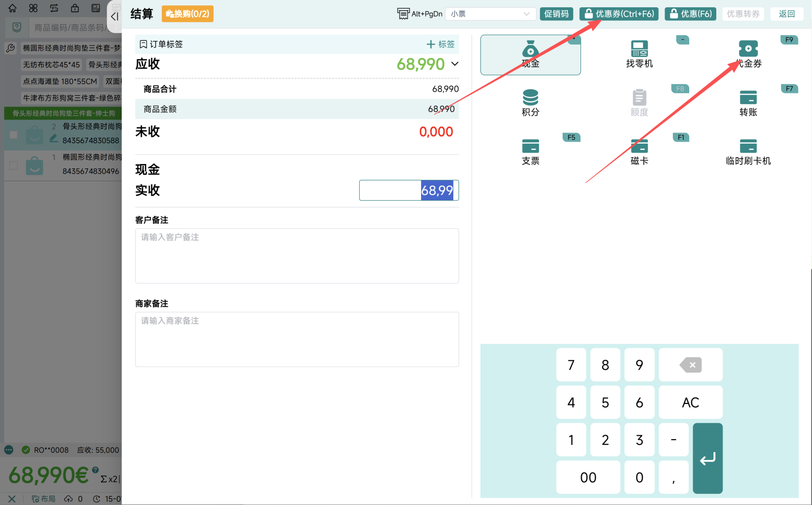
Task: Tap key 6 on numeric keypad
Action: pyautogui.click(x=639, y=402)
